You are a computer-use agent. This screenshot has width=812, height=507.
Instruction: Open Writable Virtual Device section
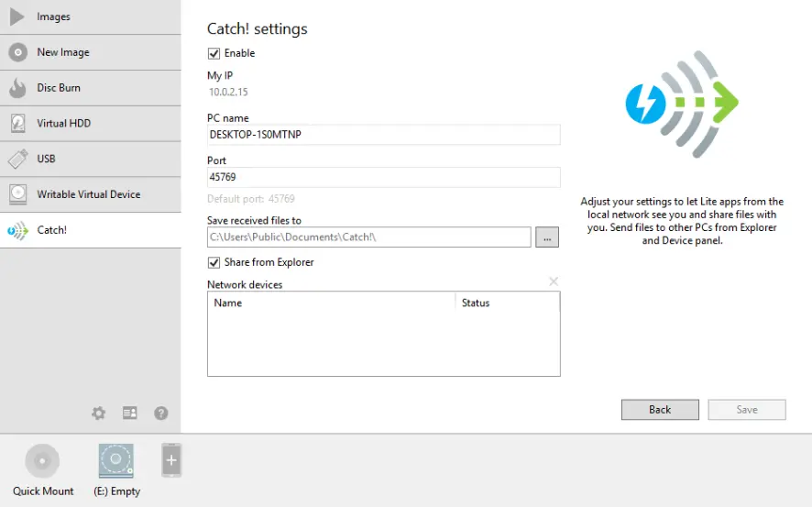point(88,194)
